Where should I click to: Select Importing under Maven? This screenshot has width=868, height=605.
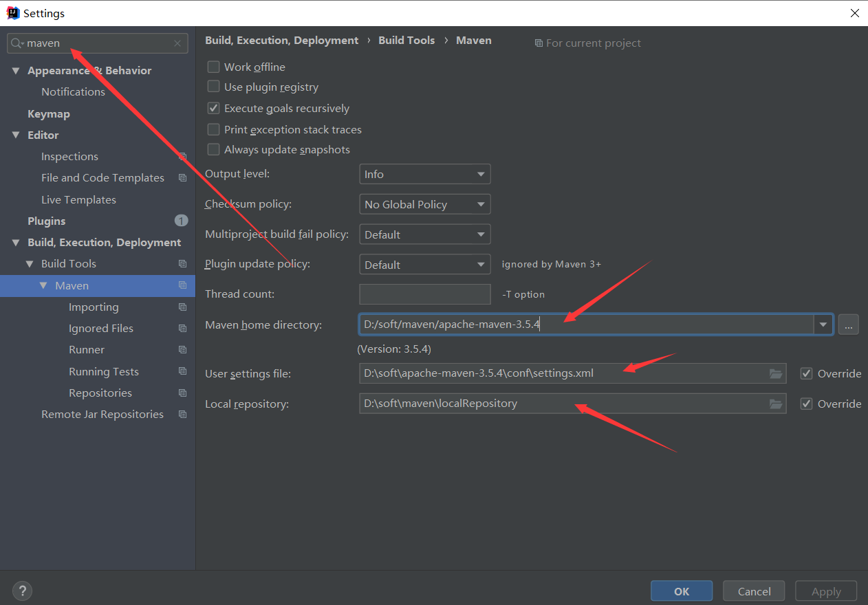(94, 307)
